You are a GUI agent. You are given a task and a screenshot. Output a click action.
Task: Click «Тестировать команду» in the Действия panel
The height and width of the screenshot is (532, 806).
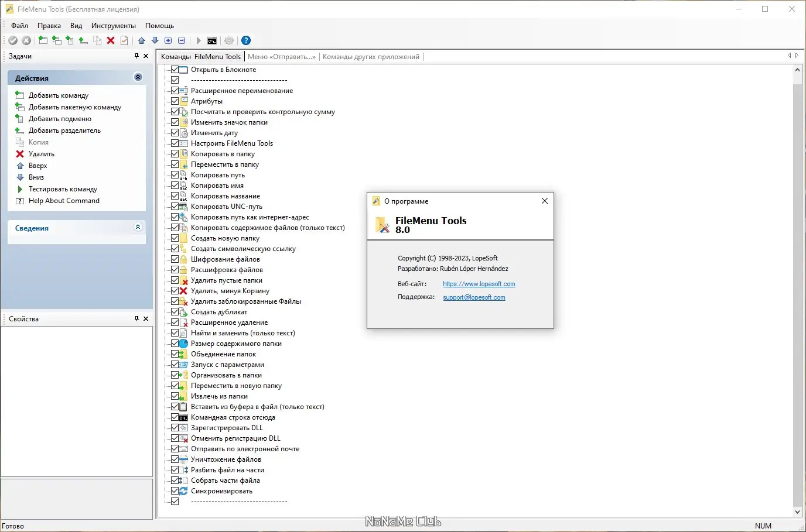63,189
